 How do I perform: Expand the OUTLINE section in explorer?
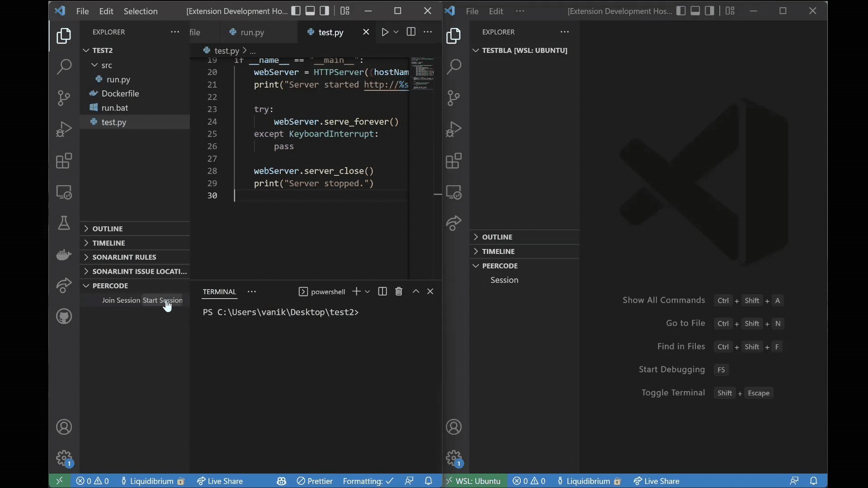pyautogui.click(x=108, y=228)
